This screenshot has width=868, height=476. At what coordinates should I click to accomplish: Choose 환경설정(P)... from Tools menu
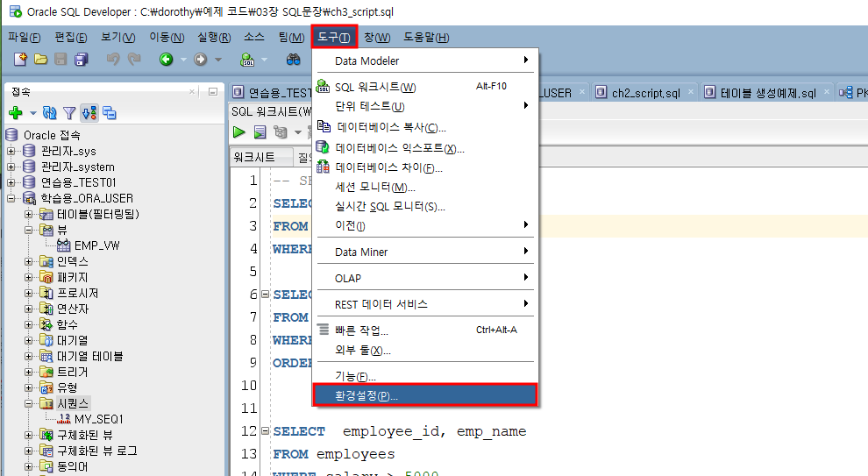[425, 395]
